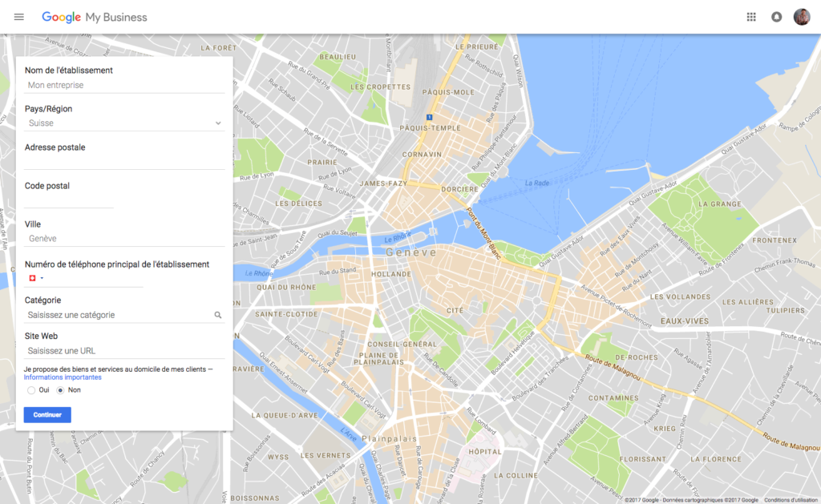Image resolution: width=821 pixels, height=504 pixels.
Task: Focus the Adresse postale input
Action: tap(124, 162)
